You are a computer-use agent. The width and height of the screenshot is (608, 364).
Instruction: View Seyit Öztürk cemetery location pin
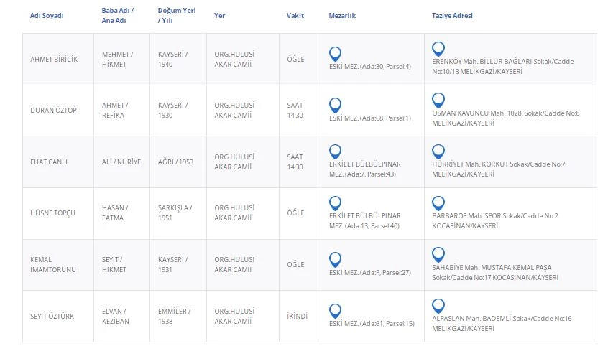[x=335, y=311]
